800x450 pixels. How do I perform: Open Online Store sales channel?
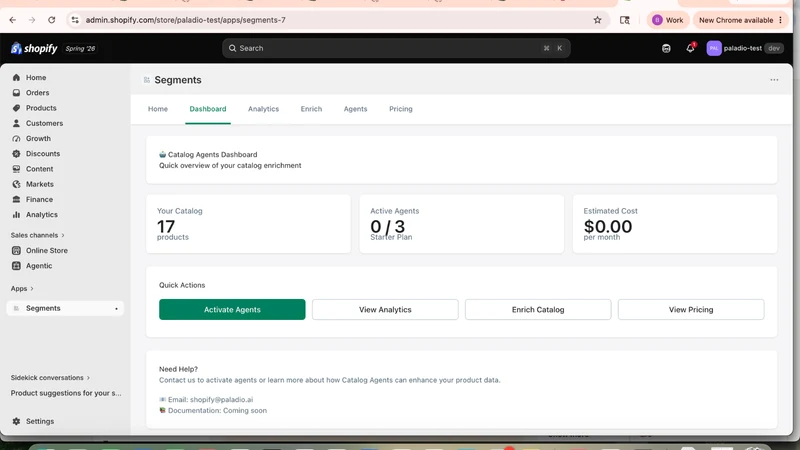point(46,251)
